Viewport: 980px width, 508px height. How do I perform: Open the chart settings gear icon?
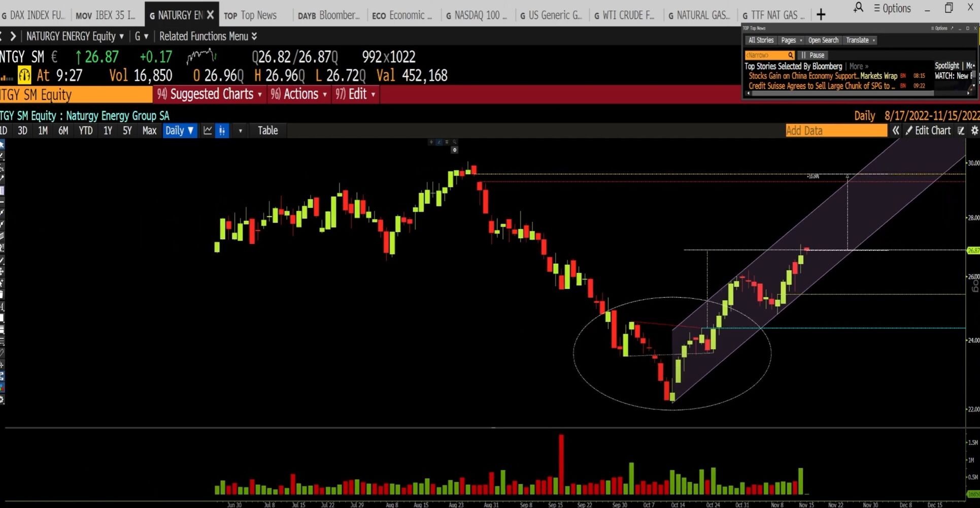pyautogui.click(x=974, y=131)
